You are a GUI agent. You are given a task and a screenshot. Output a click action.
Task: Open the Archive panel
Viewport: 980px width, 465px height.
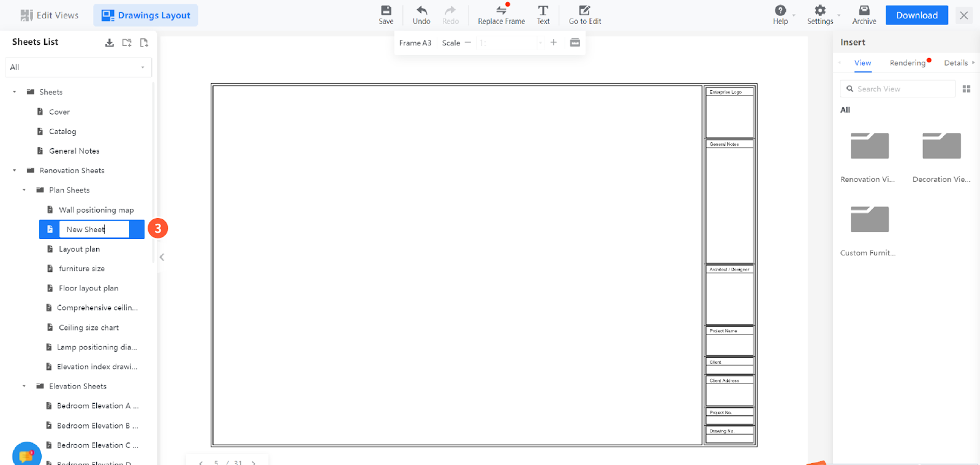[x=864, y=10]
